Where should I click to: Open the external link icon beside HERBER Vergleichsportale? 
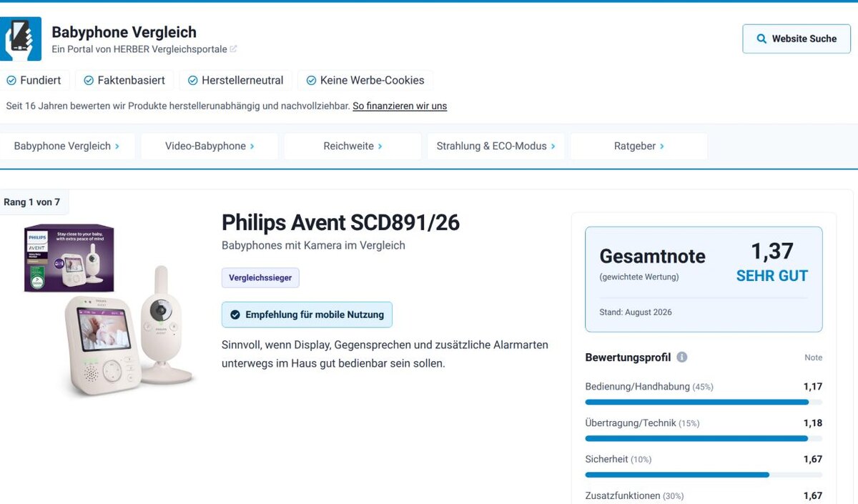[233, 49]
